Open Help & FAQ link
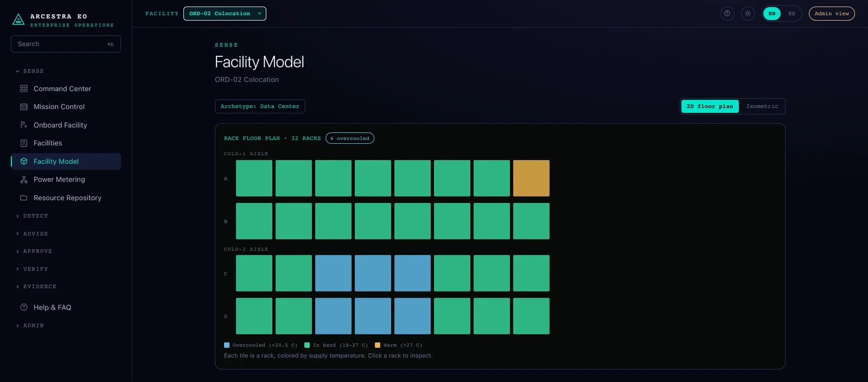The image size is (868, 382). point(66,307)
